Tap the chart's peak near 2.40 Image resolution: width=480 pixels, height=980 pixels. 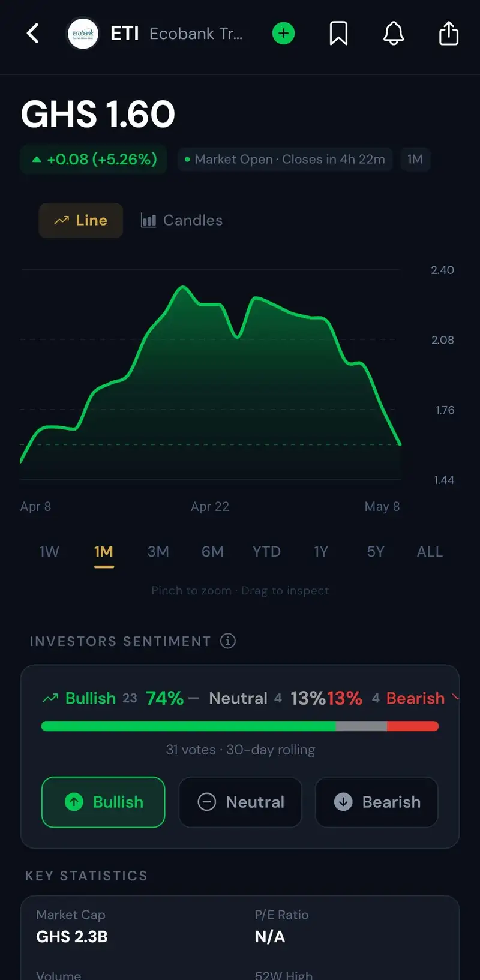183,289
